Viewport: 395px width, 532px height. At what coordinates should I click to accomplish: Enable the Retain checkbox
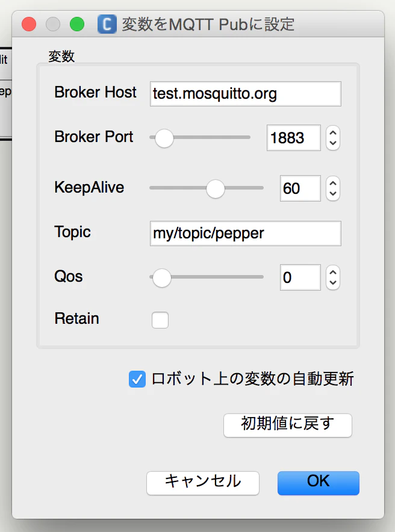pos(160,320)
